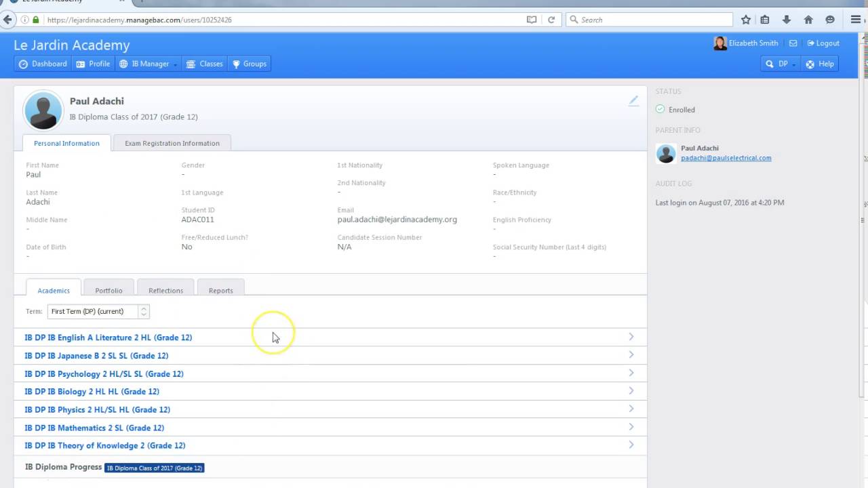
Task: Expand the Theory of Knowledge row chevron
Action: tap(631, 445)
